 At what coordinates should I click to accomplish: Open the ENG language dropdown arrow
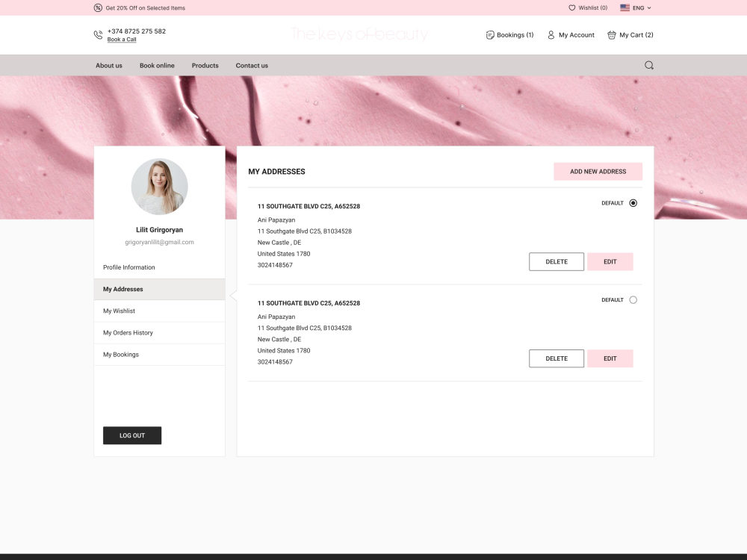pos(649,8)
